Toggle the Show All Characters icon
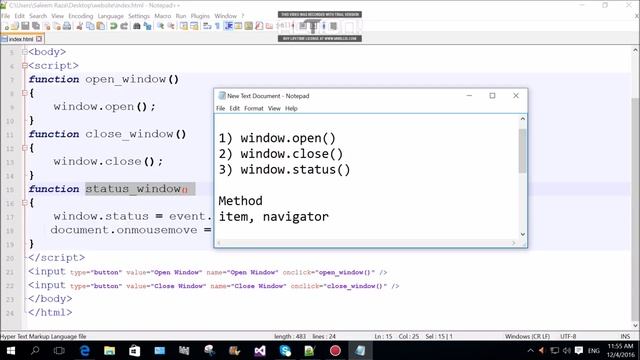This screenshot has width=640, height=360. point(218,26)
